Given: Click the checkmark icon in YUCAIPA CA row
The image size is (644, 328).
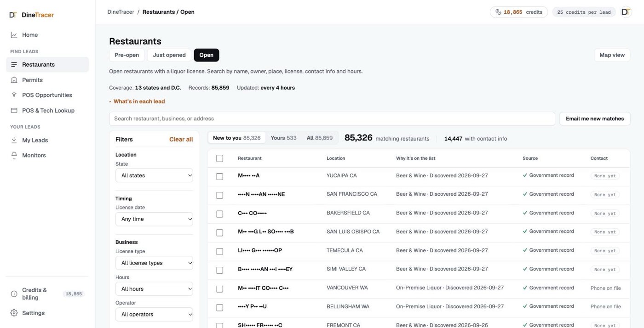Looking at the screenshot, I should pyautogui.click(x=525, y=175).
